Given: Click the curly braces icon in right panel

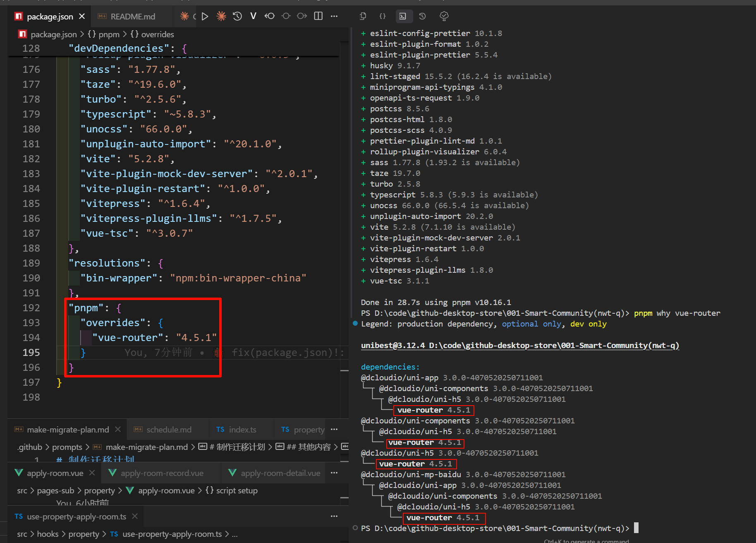Looking at the screenshot, I should [x=383, y=16].
